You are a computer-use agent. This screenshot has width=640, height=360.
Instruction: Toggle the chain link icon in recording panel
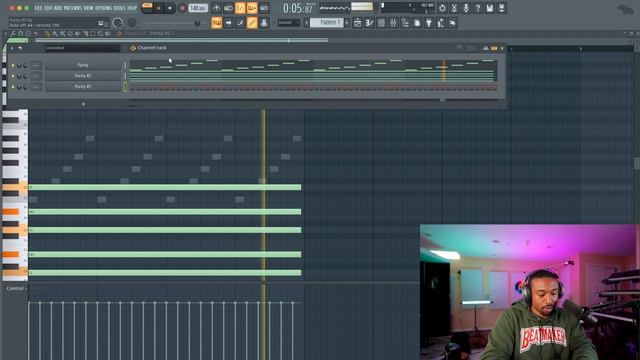pos(252,23)
